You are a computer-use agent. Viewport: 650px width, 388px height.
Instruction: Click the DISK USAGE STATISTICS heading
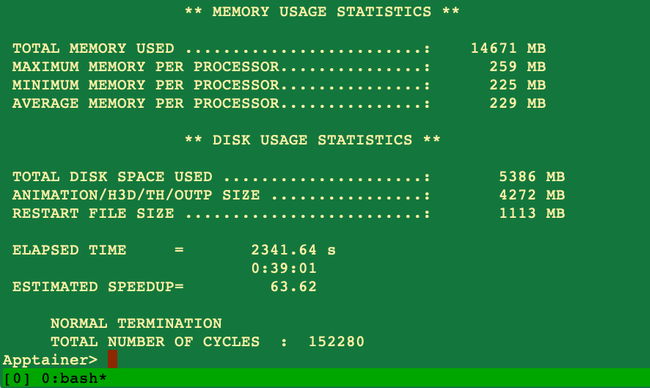[312, 140]
